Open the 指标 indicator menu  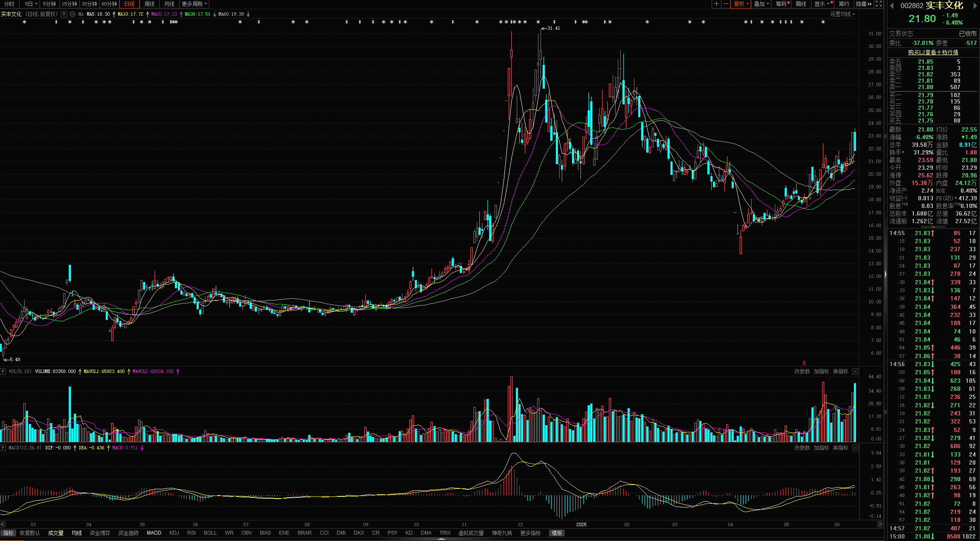[x=8, y=533]
